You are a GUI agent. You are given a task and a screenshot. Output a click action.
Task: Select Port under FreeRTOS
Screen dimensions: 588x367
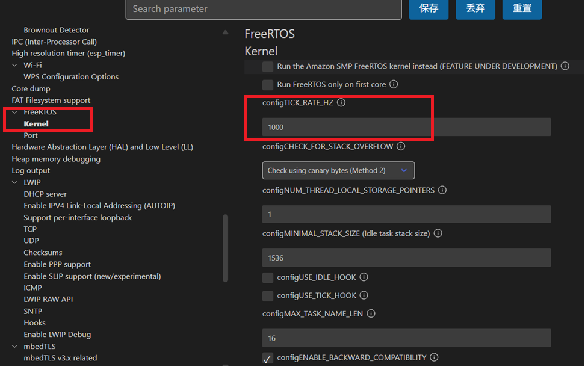tap(30, 135)
